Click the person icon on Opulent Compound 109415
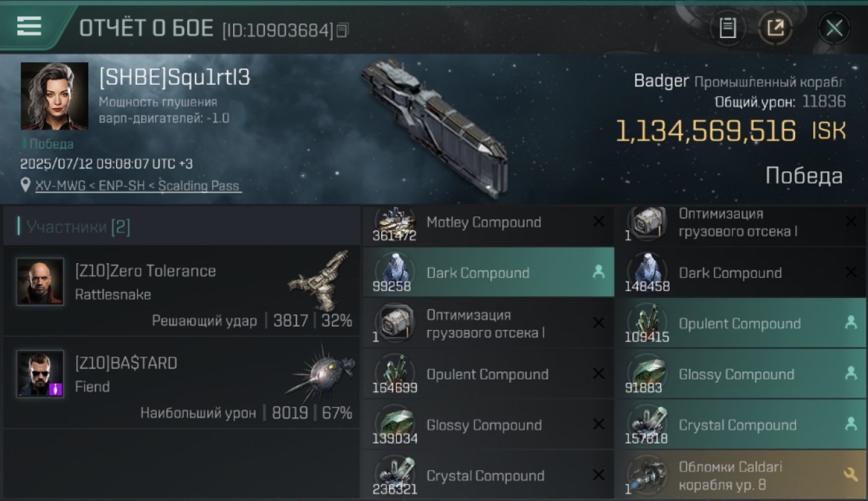Image resolution: width=868 pixels, height=501 pixels. tap(850, 323)
